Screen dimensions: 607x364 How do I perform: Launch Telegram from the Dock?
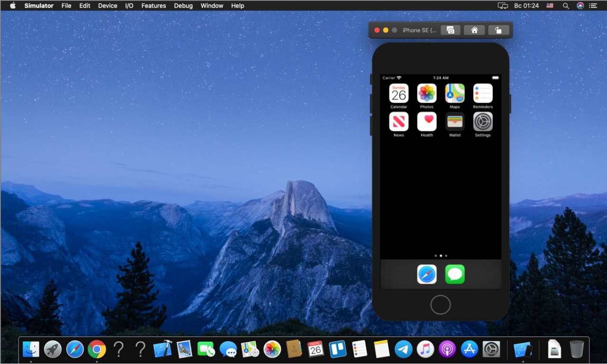coord(404,350)
